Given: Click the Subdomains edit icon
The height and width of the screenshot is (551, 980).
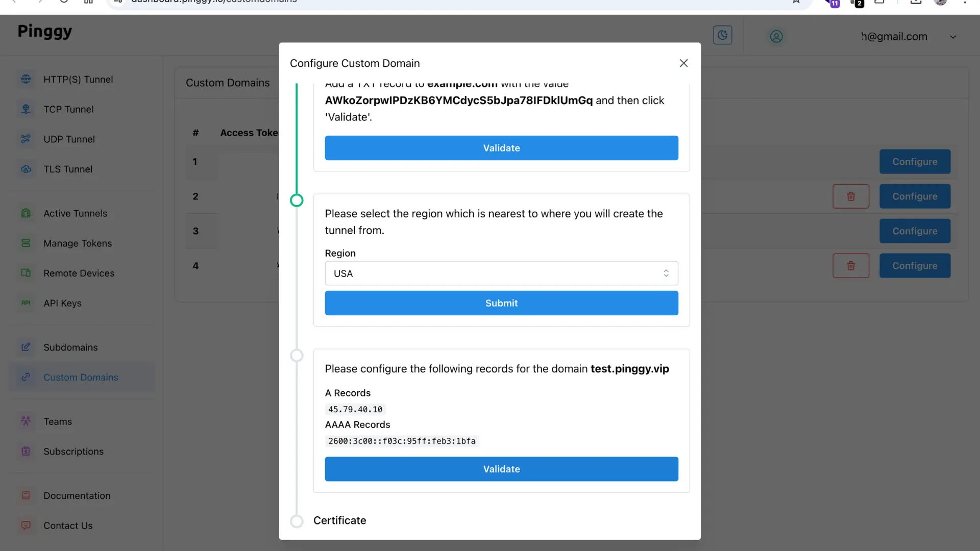Looking at the screenshot, I should click(x=26, y=347).
